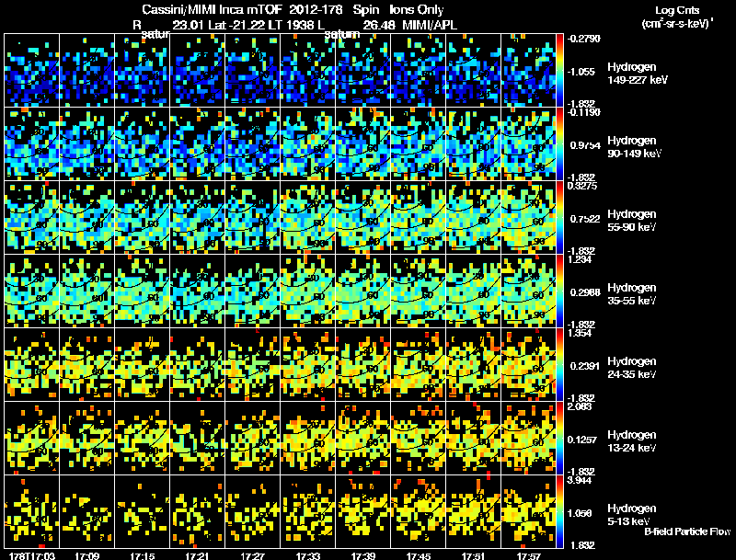Click the Hydrogen 149-227 keV panel at 17:03
This screenshot has height=560, width=736.
tap(32, 71)
